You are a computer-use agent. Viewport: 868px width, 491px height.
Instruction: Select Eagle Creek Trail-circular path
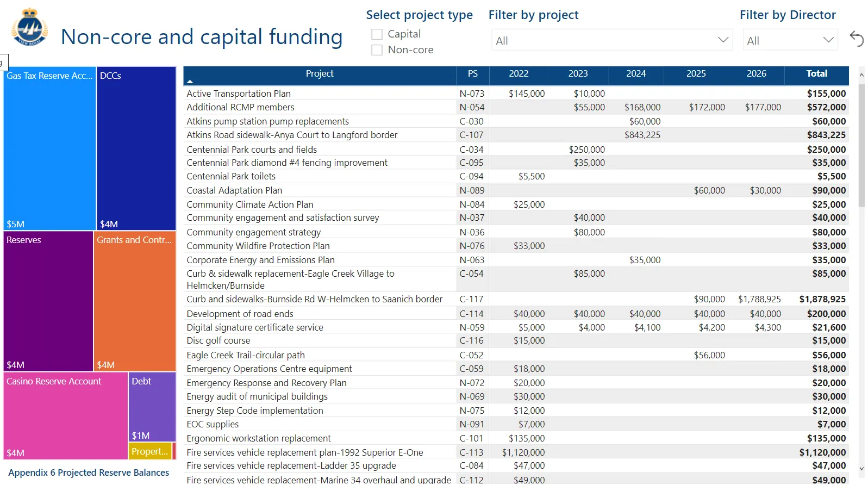coord(516,355)
